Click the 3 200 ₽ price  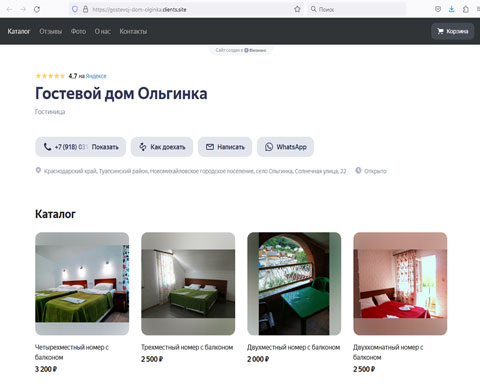point(46,369)
